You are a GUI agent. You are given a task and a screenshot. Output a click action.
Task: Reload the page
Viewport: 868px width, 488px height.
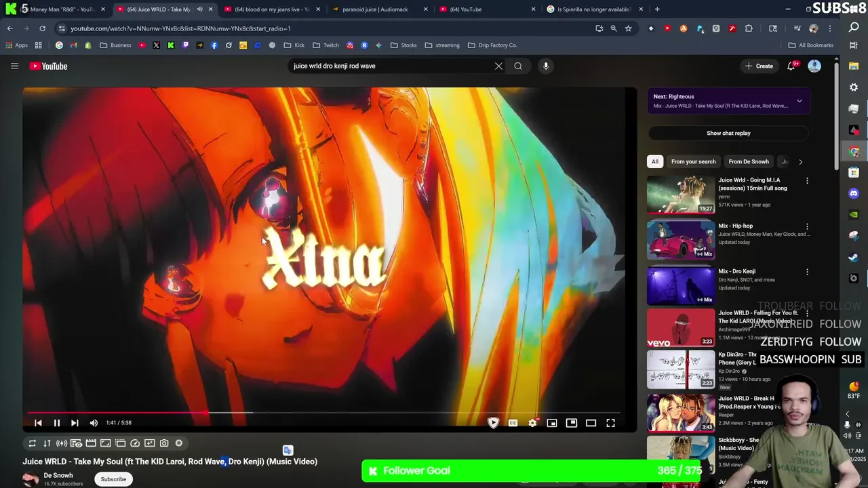tap(42, 28)
